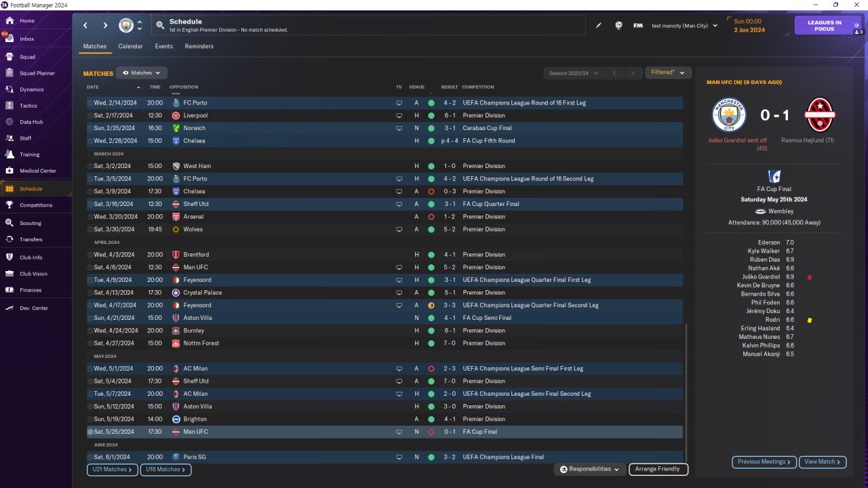Screen dimensions: 868x488
Task: Click the Manchester United crest in match panel
Action: click(x=819, y=115)
